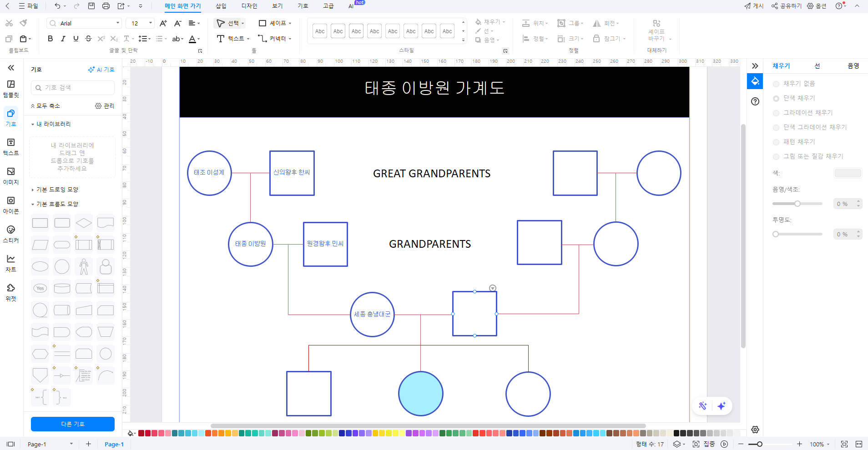Click 모두 축소 in symbol panel
The width and height of the screenshot is (868, 450).
coord(45,106)
